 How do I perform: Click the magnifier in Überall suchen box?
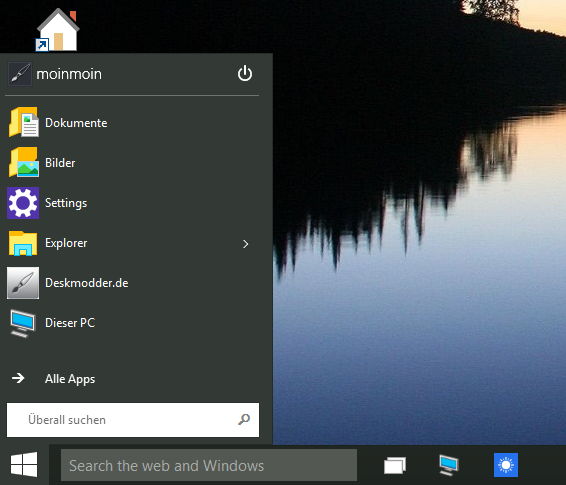click(244, 419)
